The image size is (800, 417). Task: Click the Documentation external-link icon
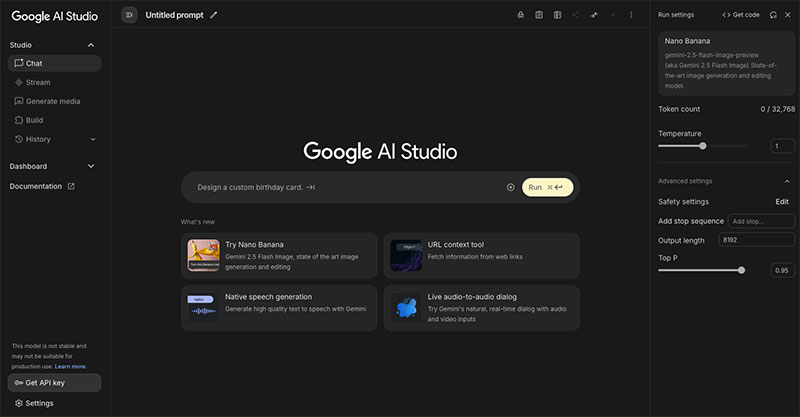coord(71,186)
